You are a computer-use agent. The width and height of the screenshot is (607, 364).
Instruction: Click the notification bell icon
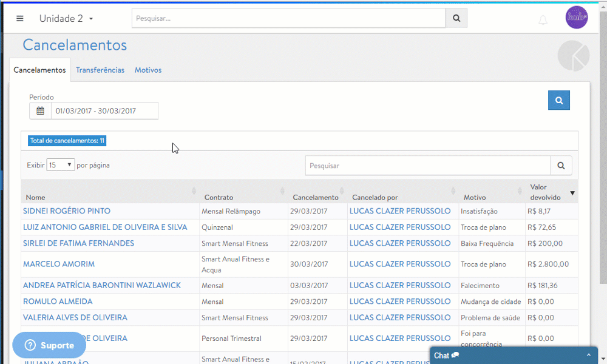pos(543,20)
